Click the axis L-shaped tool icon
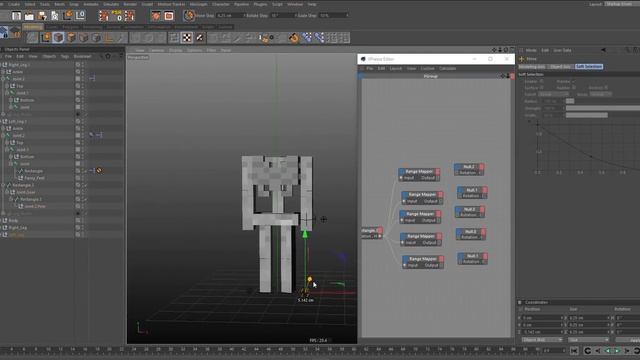Viewport: 640px width, 360px height. [109, 38]
